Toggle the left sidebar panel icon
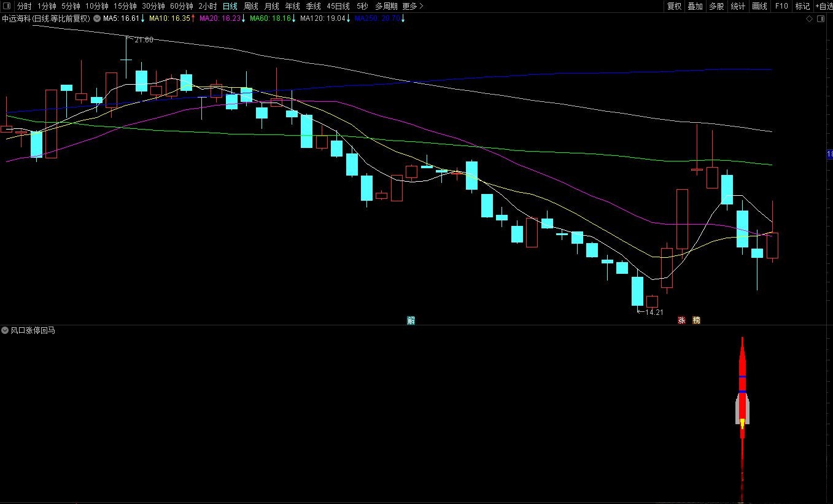Screen dimensions: 833x504 pos(7,6)
